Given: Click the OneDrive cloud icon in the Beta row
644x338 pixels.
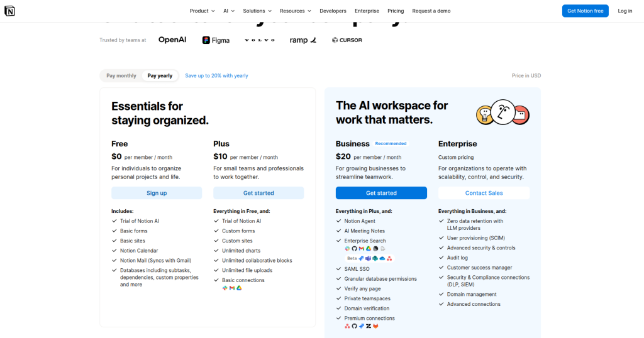Looking at the screenshot, I should point(382,258).
